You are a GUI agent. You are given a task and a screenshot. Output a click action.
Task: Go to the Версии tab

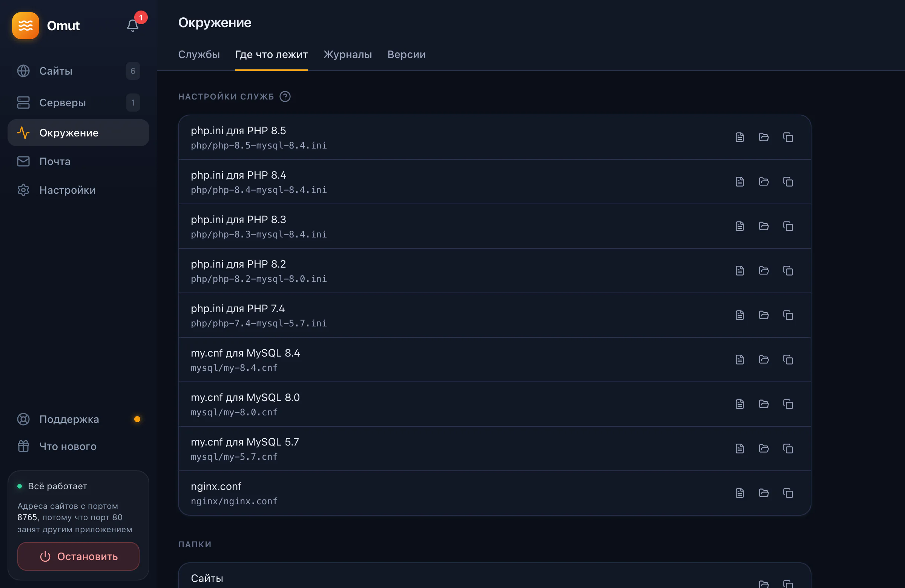pyautogui.click(x=406, y=54)
